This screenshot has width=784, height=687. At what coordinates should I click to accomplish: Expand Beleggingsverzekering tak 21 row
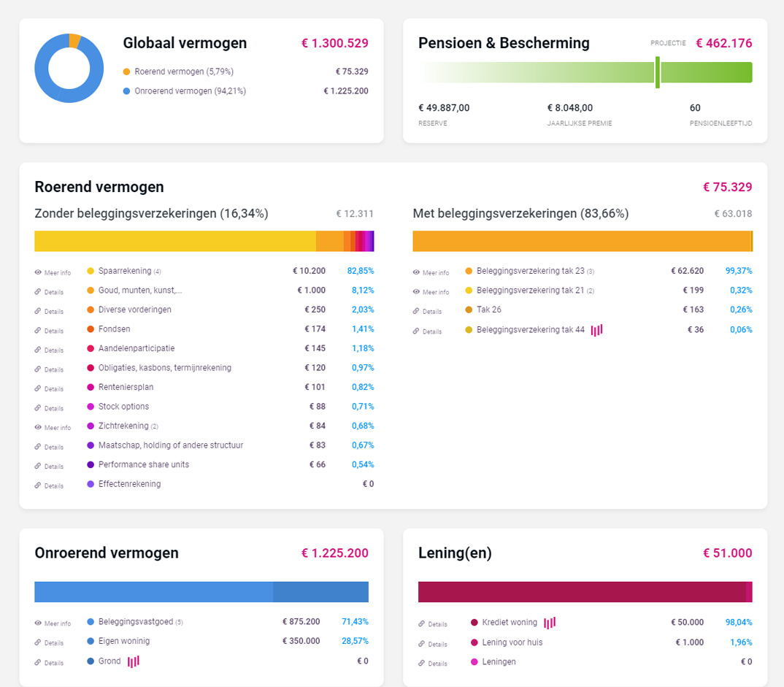tap(431, 291)
